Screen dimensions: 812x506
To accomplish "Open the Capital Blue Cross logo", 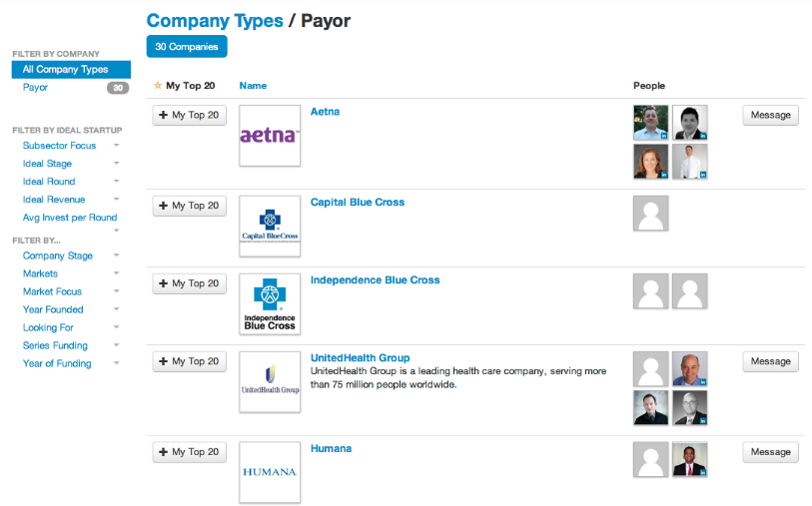I will (270, 227).
